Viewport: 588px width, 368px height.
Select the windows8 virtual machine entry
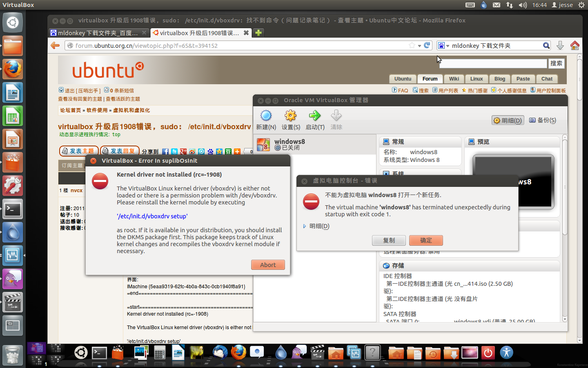click(314, 144)
